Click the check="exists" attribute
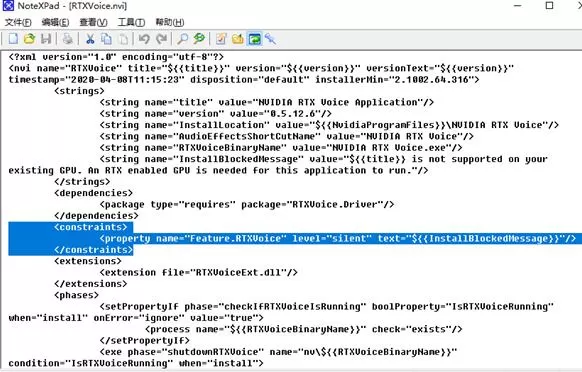Screen dimensions: 582x372 click(411, 329)
